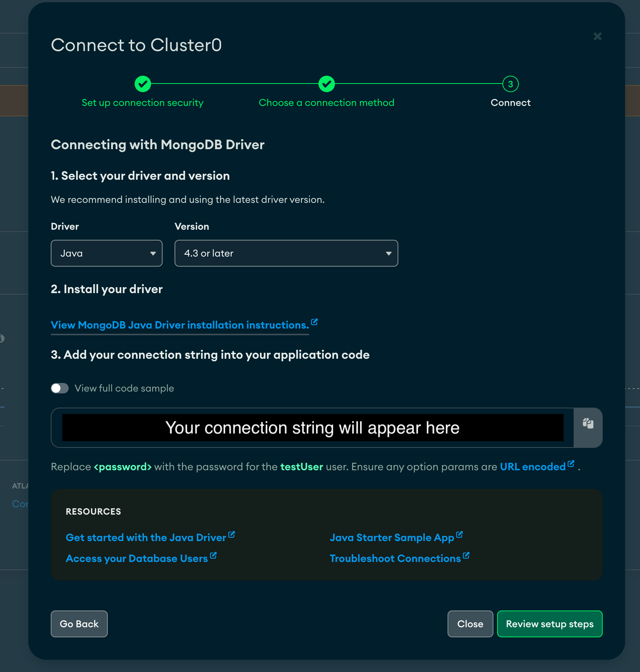Click the Version field label
The image size is (640, 672).
point(192,227)
